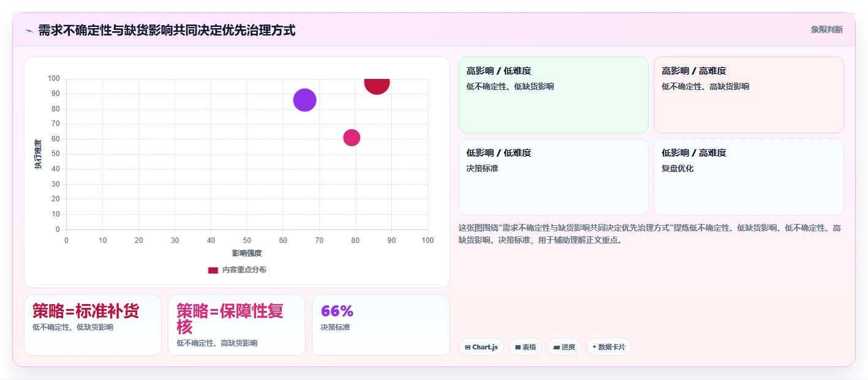Click the 策略=标准补货 metric card
This screenshot has width=868, height=380.
(92, 325)
